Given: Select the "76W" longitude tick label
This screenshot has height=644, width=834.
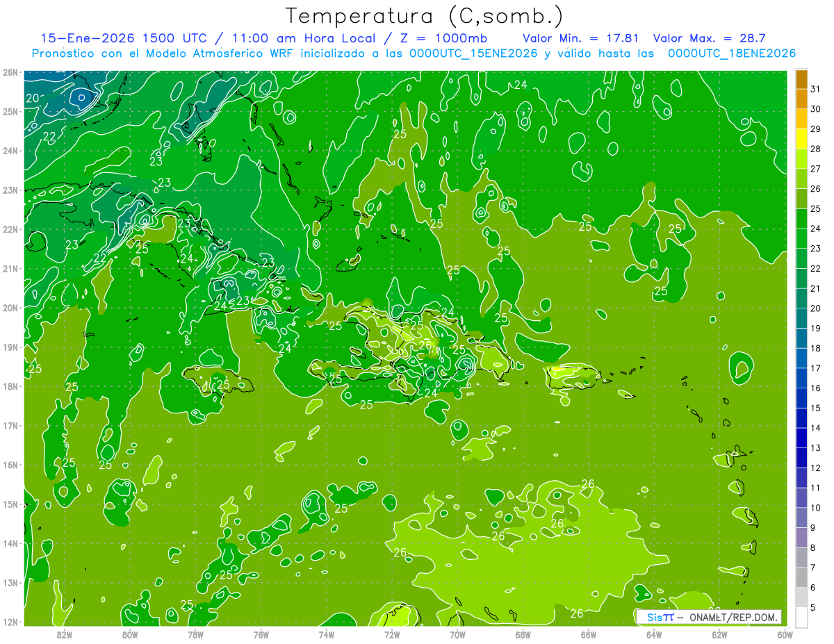Looking at the screenshot, I should click(261, 634).
